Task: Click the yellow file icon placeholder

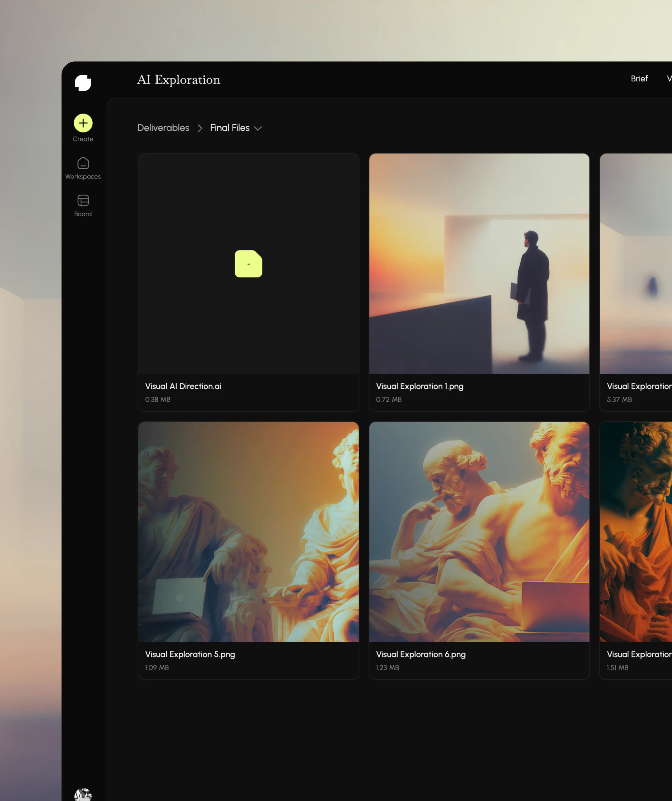Action: pos(248,264)
